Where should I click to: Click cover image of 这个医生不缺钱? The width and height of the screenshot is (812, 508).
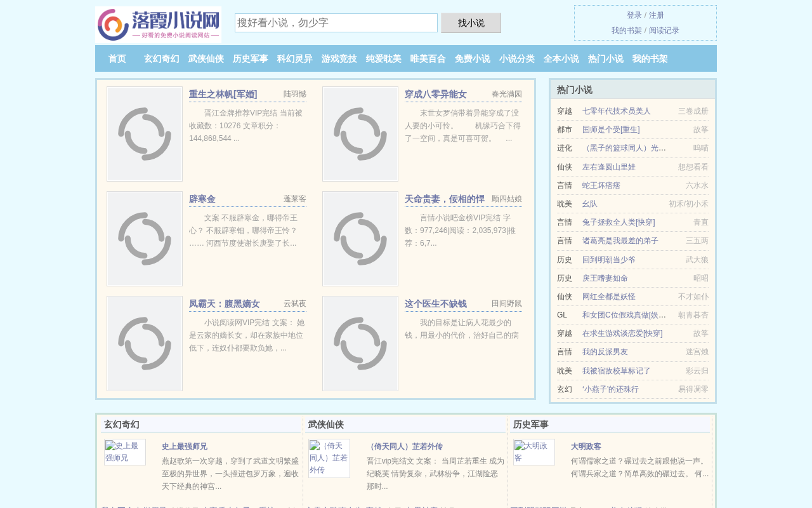(360, 344)
